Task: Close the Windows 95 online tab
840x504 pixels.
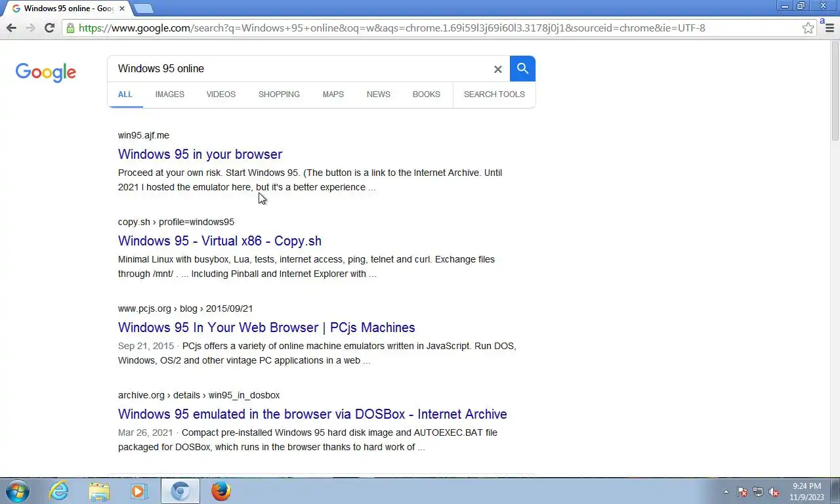Action: tap(121, 9)
